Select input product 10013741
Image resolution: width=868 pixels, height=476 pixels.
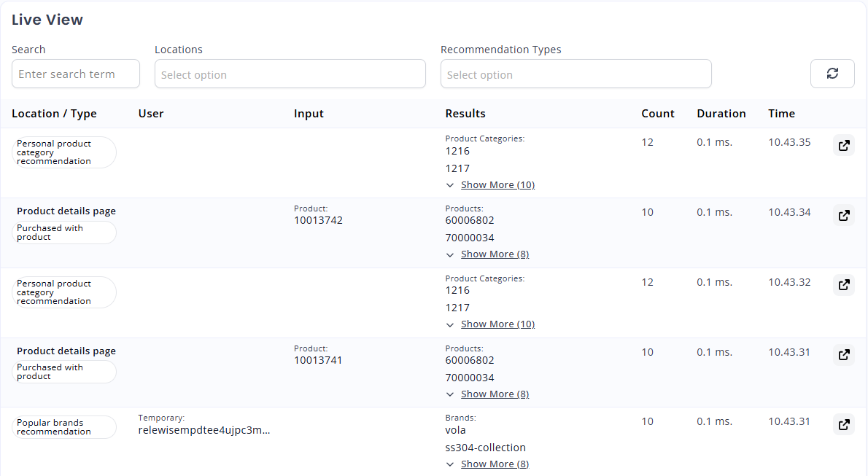(318, 360)
